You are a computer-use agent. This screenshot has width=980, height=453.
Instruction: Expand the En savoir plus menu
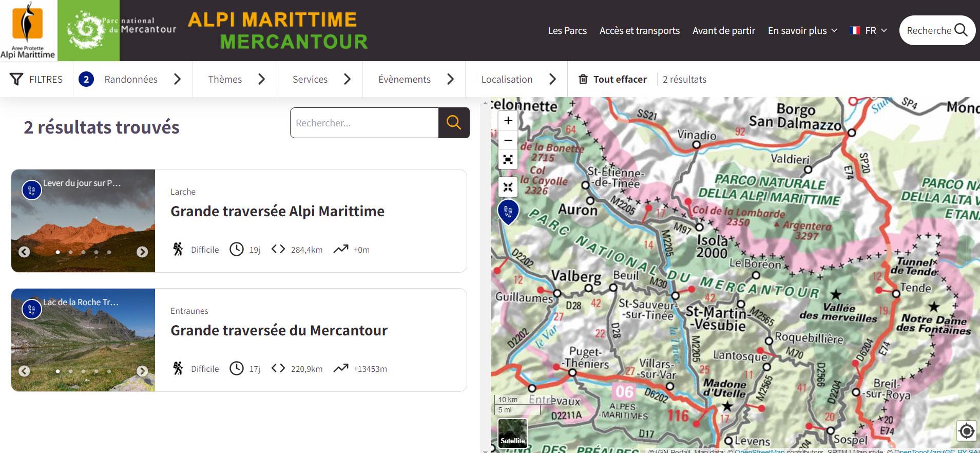pos(802,31)
